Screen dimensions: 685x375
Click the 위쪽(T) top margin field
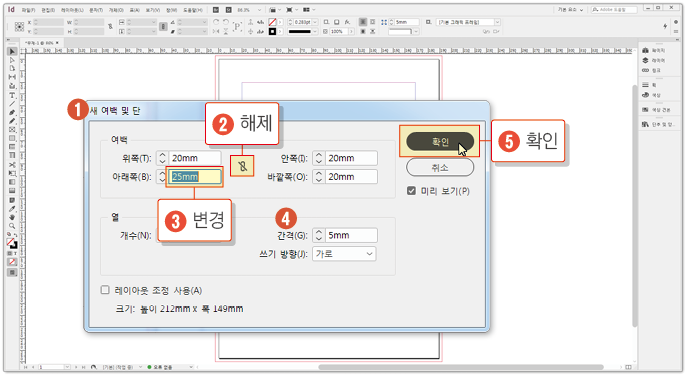[x=194, y=158]
